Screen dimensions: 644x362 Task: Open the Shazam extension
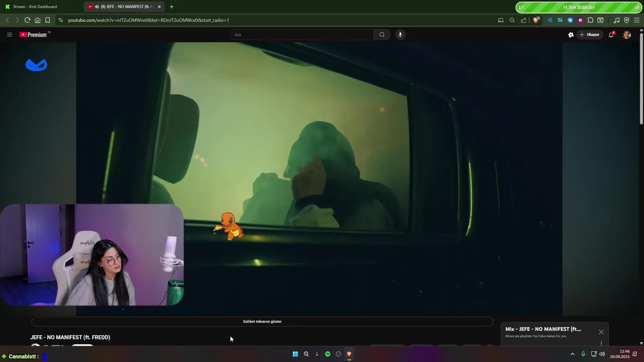coord(570,20)
